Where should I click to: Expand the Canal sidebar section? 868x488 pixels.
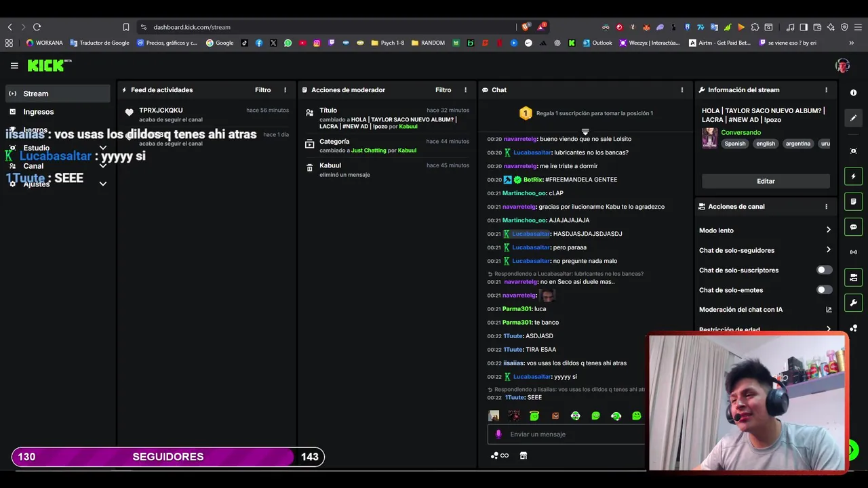103,166
